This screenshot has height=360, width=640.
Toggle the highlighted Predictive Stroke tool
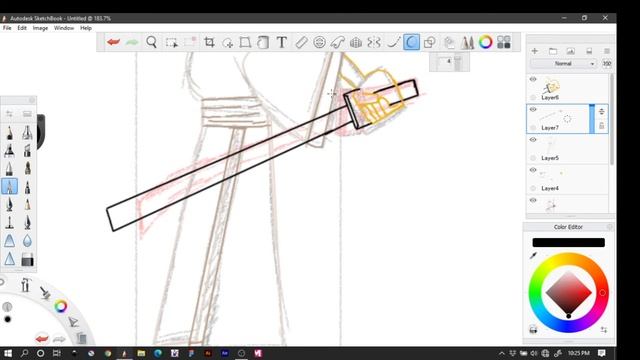tap(411, 42)
